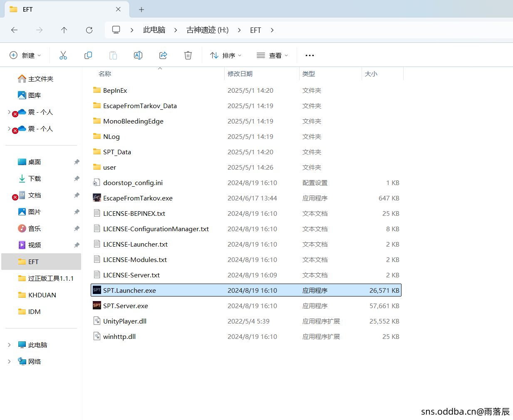Expand the first 震 - 个人 OneDrive node
The image size is (513, 420).
point(9,112)
